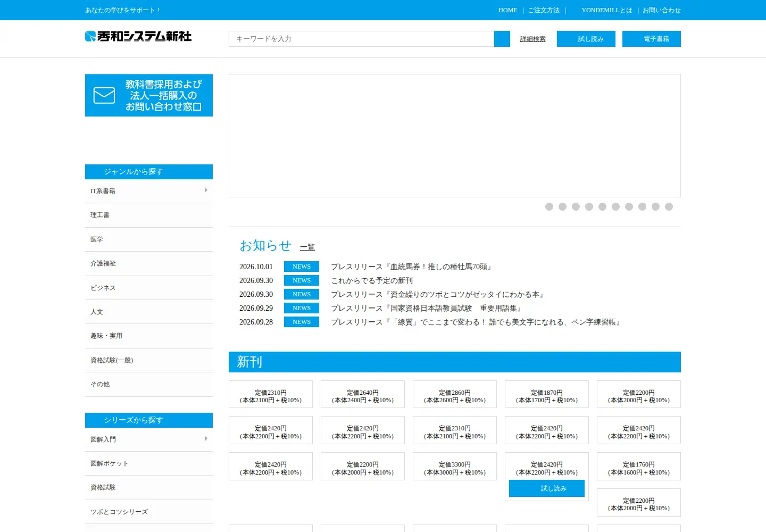
Task: Open the 資金繰りのツボとコツ press release
Action: [438, 294]
